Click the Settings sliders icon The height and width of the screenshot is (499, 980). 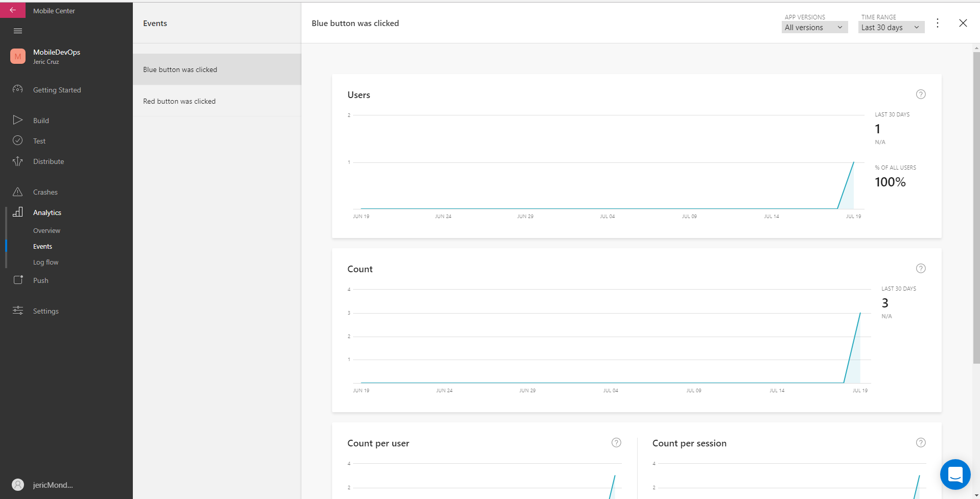coord(18,311)
